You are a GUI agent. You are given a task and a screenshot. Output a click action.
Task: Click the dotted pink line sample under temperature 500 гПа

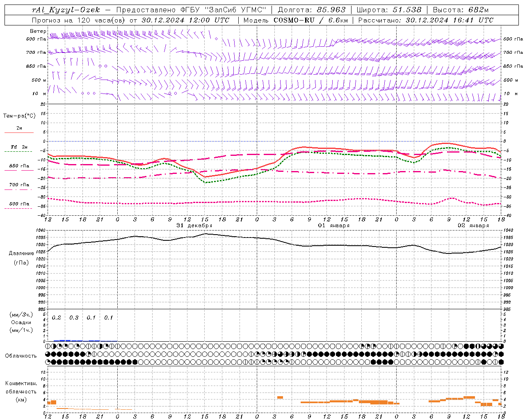(18, 208)
